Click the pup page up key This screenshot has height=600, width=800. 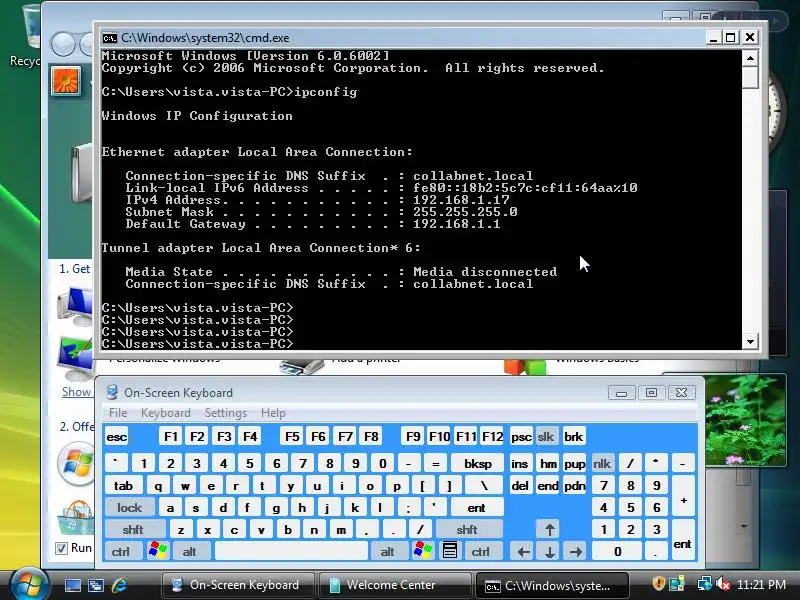point(574,463)
